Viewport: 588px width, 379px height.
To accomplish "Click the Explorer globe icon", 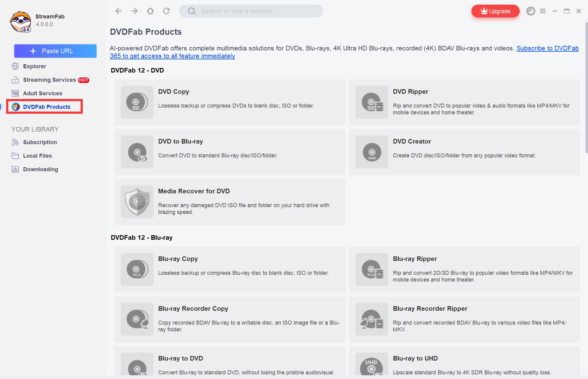I will coord(15,66).
